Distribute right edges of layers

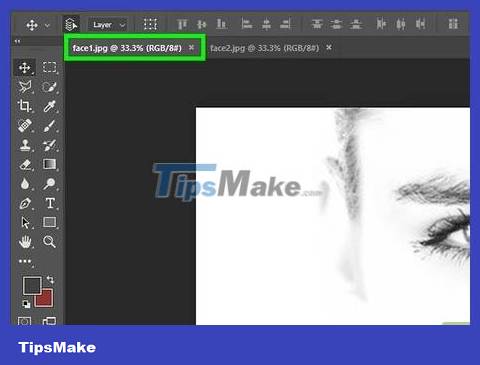[x=421, y=24]
